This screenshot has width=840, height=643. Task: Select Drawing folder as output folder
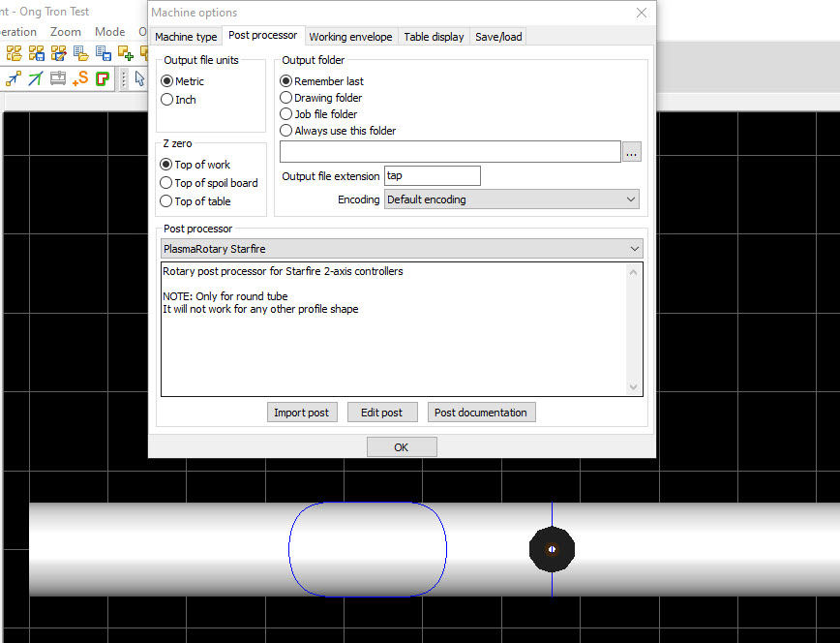point(285,97)
